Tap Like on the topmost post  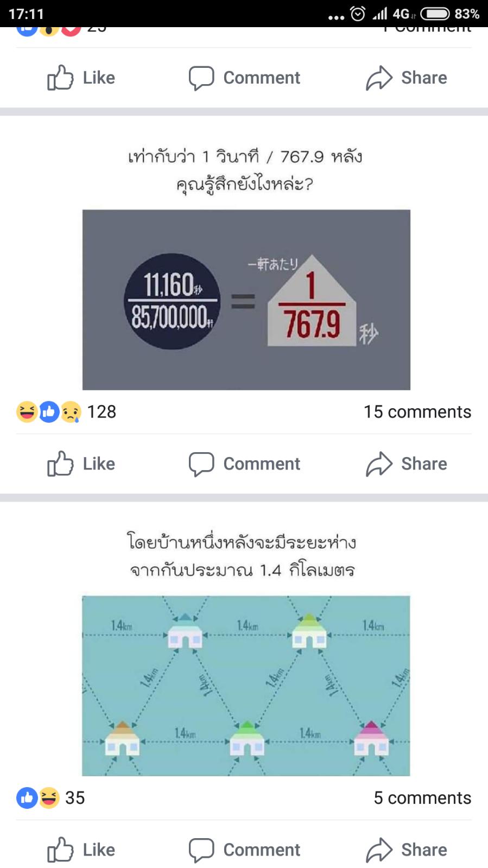pyautogui.click(x=81, y=78)
